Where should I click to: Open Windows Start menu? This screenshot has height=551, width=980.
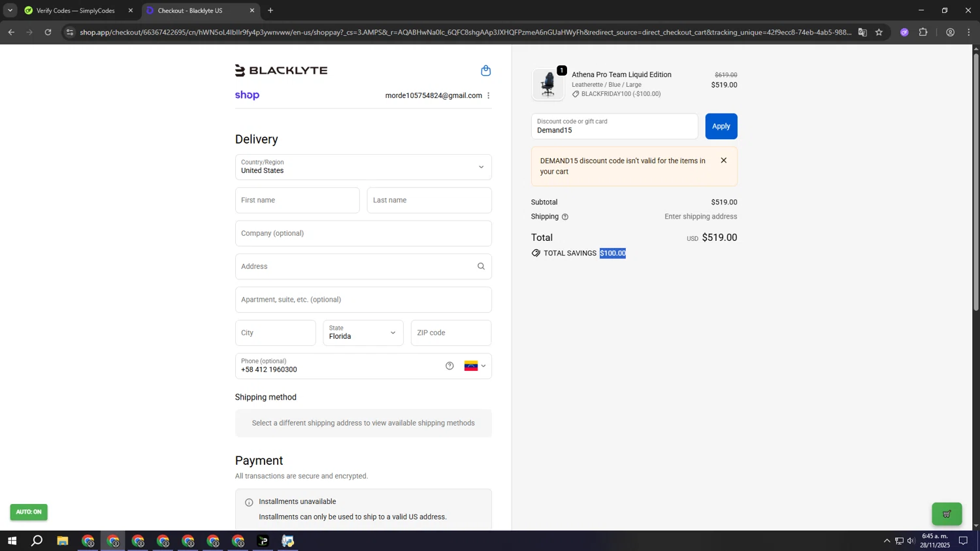[12, 541]
